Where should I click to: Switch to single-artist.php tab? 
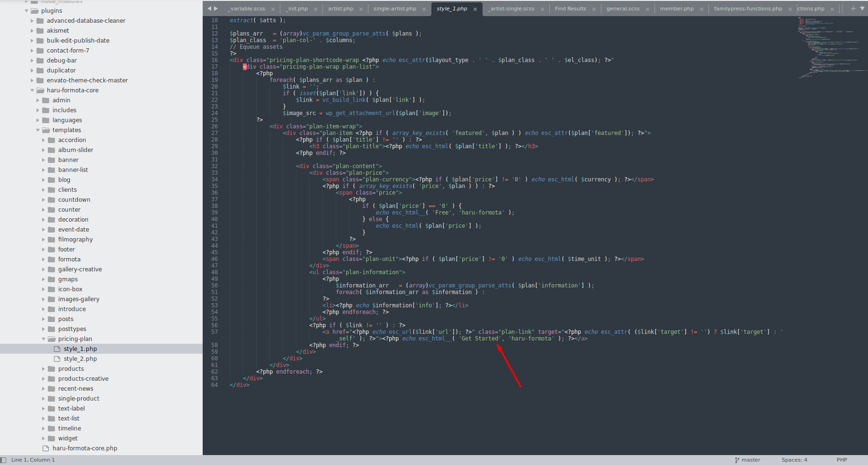click(394, 9)
